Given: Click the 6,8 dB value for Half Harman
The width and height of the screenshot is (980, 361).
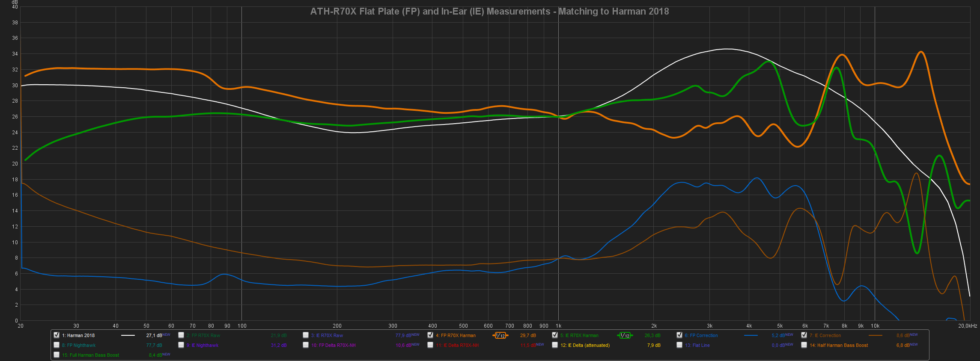Looking at the screenshot, I should pos(903,345).
